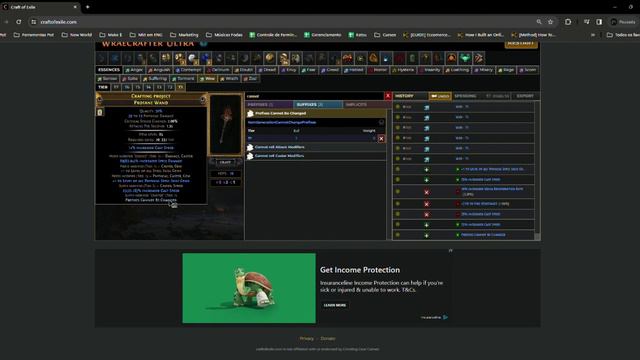640x360 pixels.
Task: Open the Suffixes tab
Action: (x=318, y=104)
